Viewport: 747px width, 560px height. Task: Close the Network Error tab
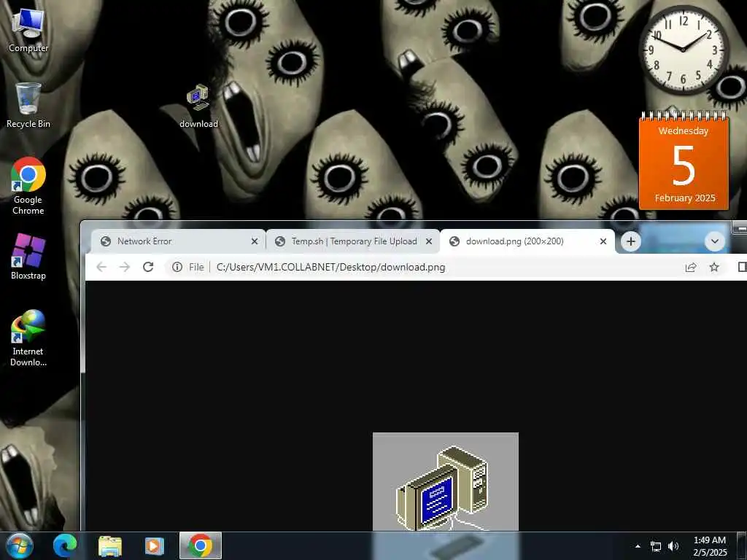255,241
